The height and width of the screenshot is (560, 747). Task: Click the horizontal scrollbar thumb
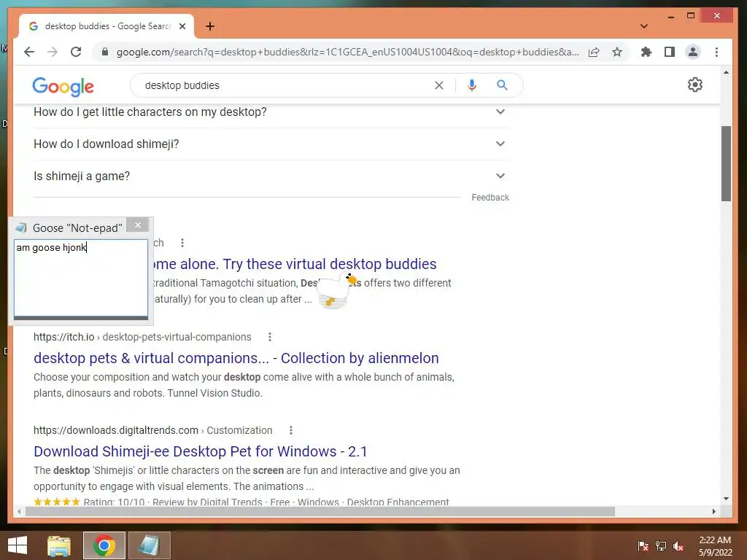[320, 511]
